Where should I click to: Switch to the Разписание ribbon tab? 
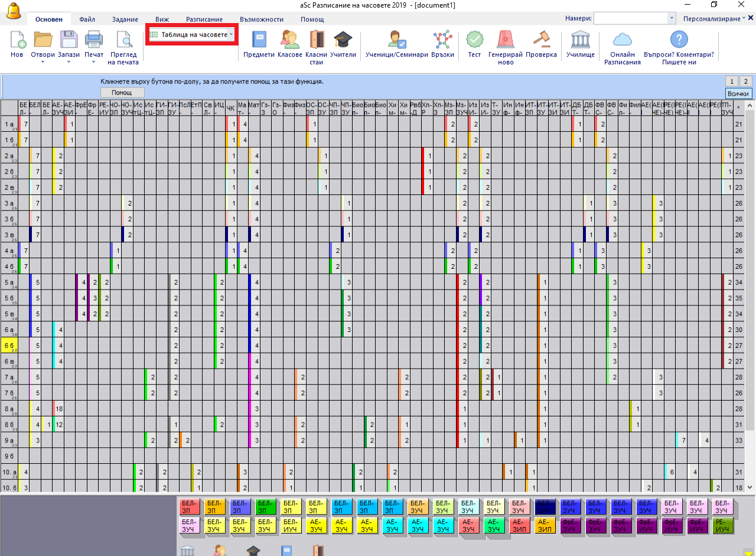click(204, 19)
